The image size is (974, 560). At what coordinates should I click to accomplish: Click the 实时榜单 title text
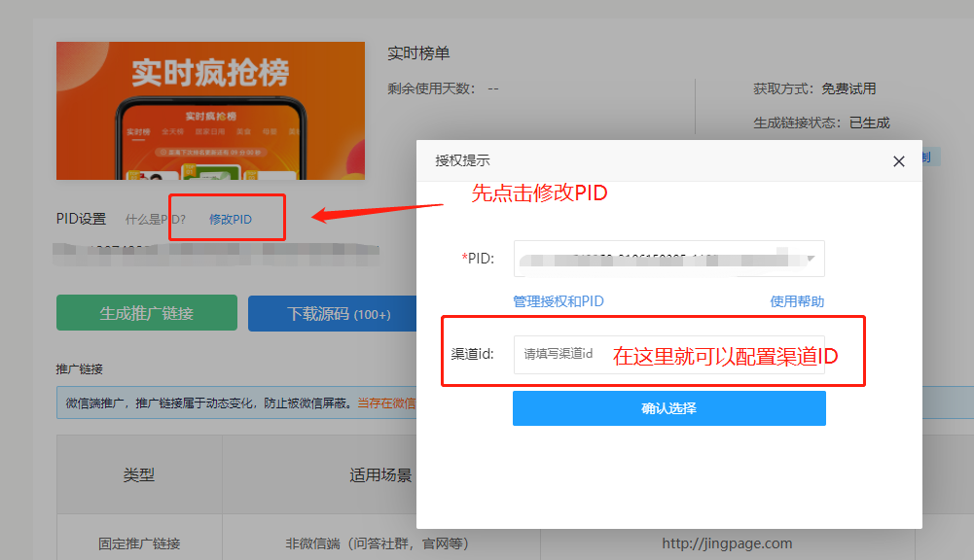tap(418, 53)
